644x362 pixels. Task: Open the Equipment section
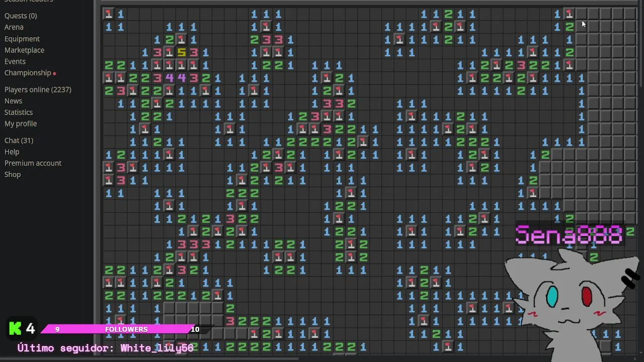click(x=22, y=39)
